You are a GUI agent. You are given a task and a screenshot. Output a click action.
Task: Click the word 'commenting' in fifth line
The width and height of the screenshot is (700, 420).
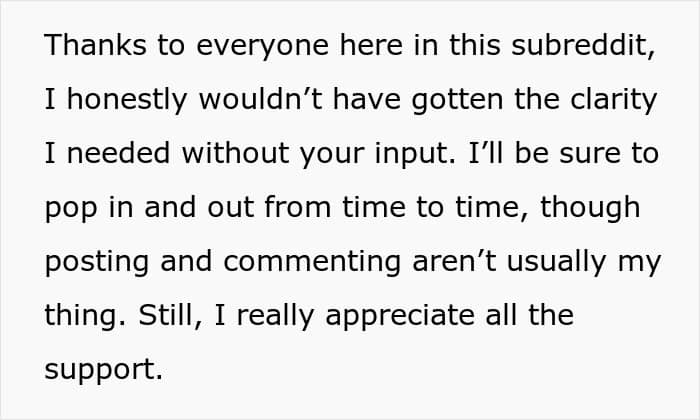tap(312, 263)
